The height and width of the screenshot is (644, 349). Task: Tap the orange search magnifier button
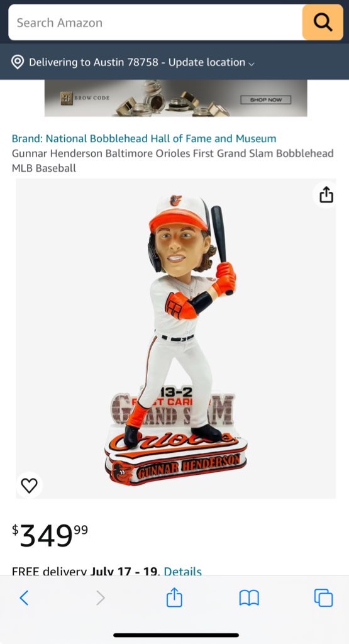point(323,22)
